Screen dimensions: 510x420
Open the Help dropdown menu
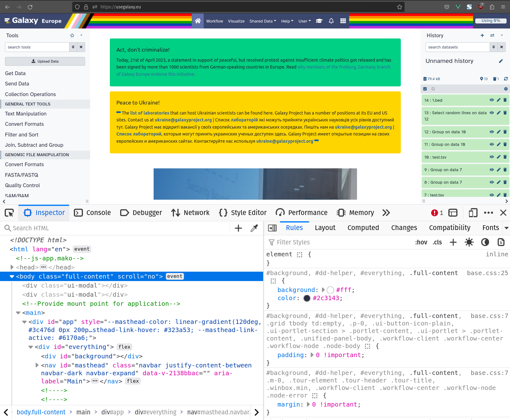pos(287,21)
